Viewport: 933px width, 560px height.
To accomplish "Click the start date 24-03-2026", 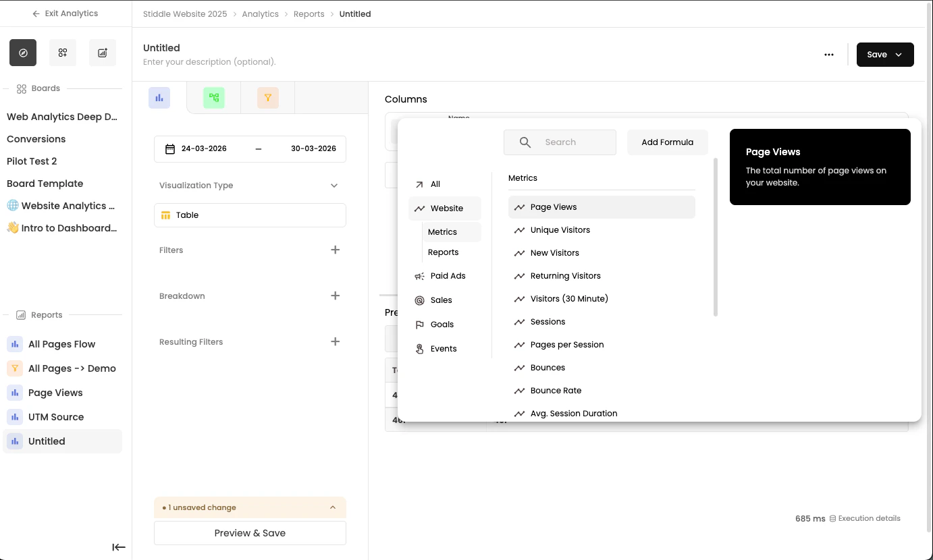I will click(x=204, y=148).
